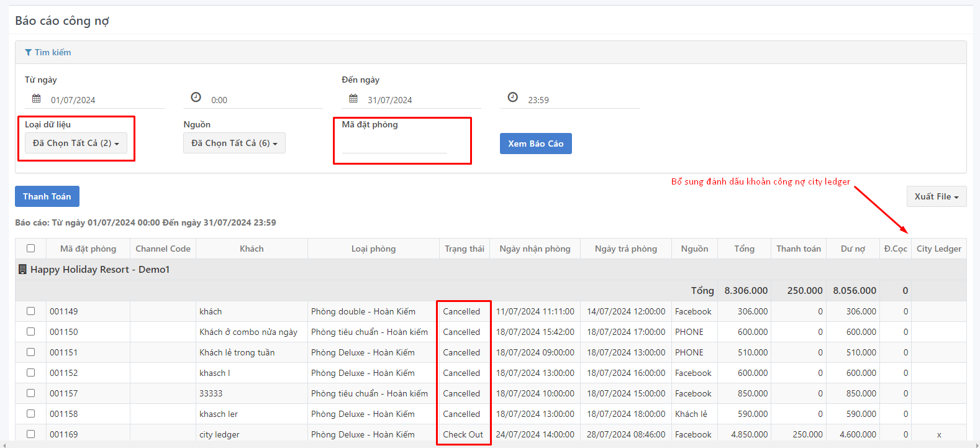This screenshot has height=448, width=980.
Task: Click the Thanh Toán button
Action: (47, 196)
